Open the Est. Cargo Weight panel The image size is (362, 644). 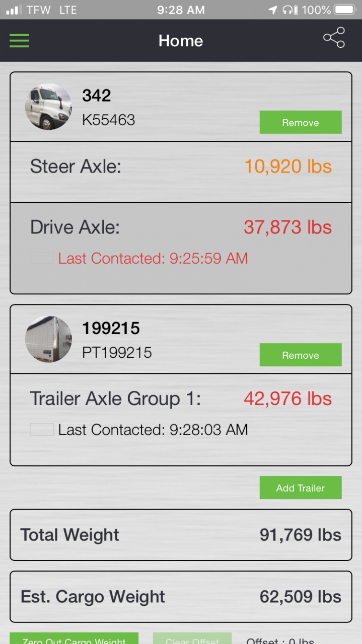[x=181, y=597]
